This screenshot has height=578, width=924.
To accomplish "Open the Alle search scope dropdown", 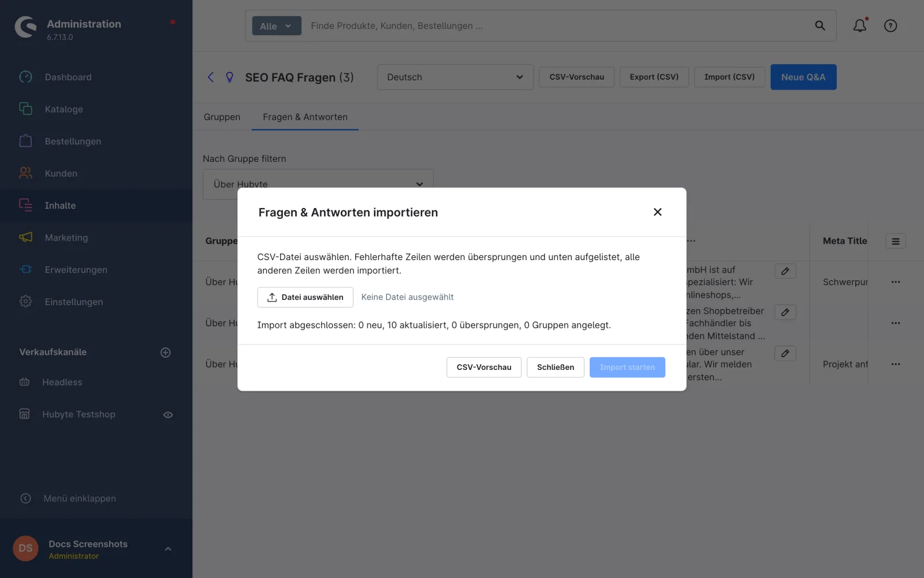I will point(277,26).
